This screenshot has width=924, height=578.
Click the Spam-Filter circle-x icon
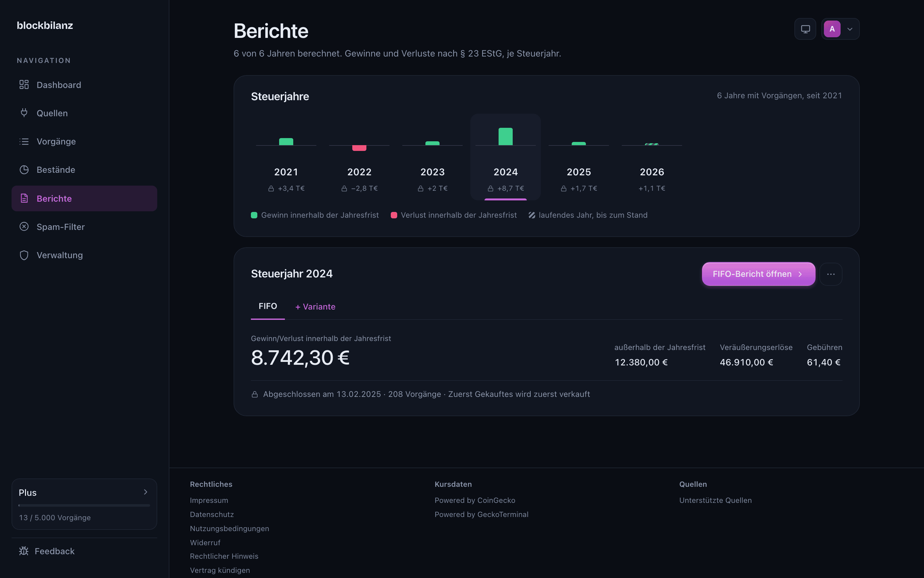tap(24, 226)
